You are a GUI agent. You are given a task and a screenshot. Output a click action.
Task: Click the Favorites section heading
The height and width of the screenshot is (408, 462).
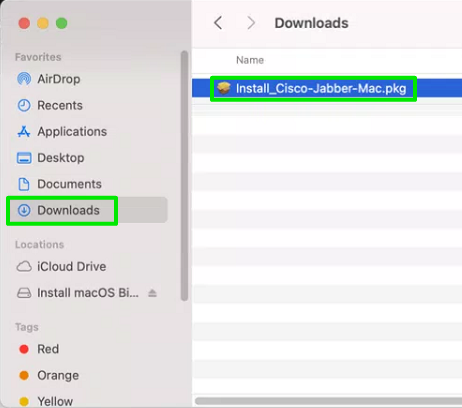(x=38, y=57)
